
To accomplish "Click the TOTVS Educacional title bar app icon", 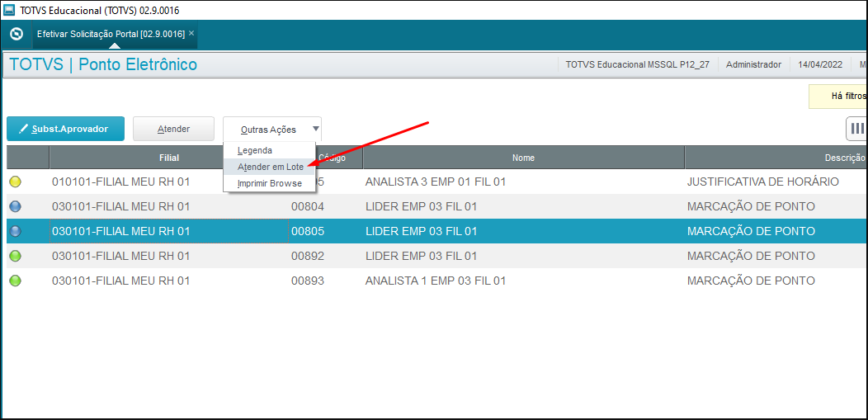I will pos(10,10).
